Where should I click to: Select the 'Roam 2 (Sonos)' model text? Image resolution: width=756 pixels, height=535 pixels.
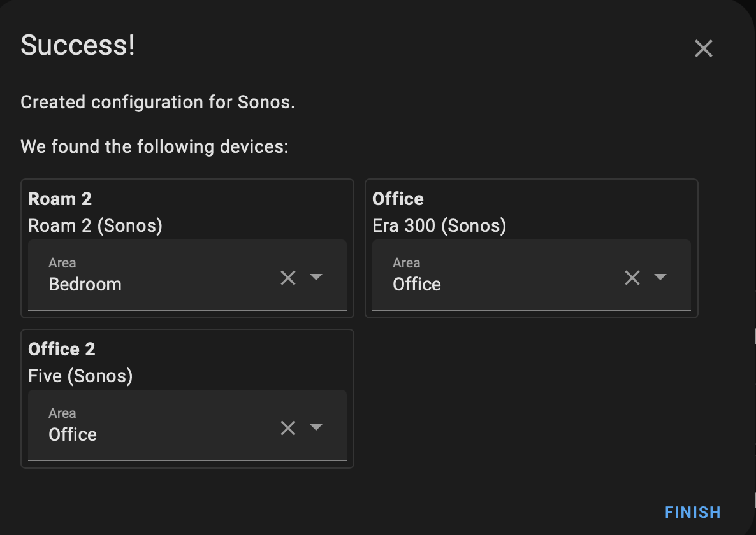(x=95, y=225)
